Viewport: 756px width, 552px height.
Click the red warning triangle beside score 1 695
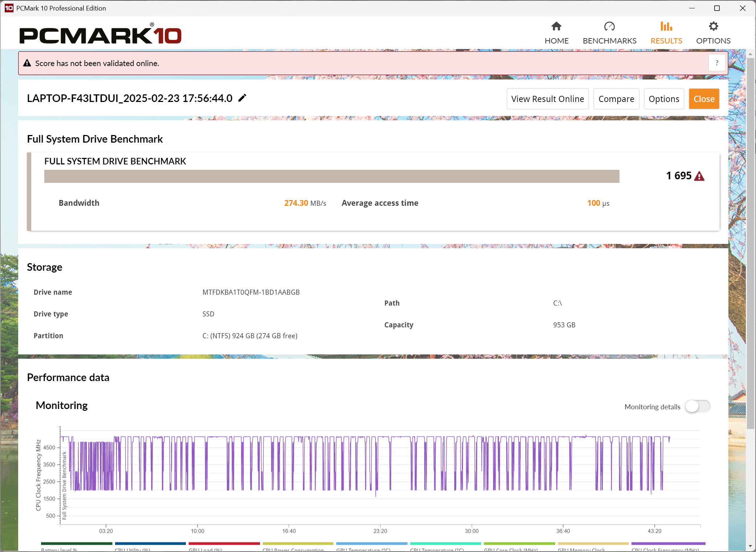[x=699, y=176]
